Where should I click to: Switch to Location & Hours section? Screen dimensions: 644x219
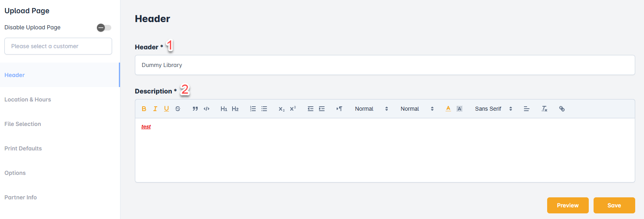(28, 99)
